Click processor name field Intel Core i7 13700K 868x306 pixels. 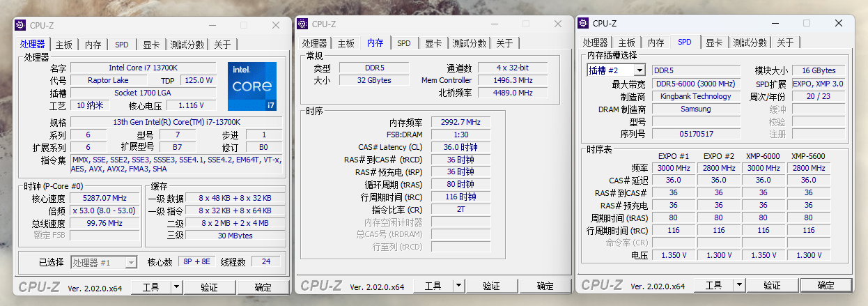144,68
